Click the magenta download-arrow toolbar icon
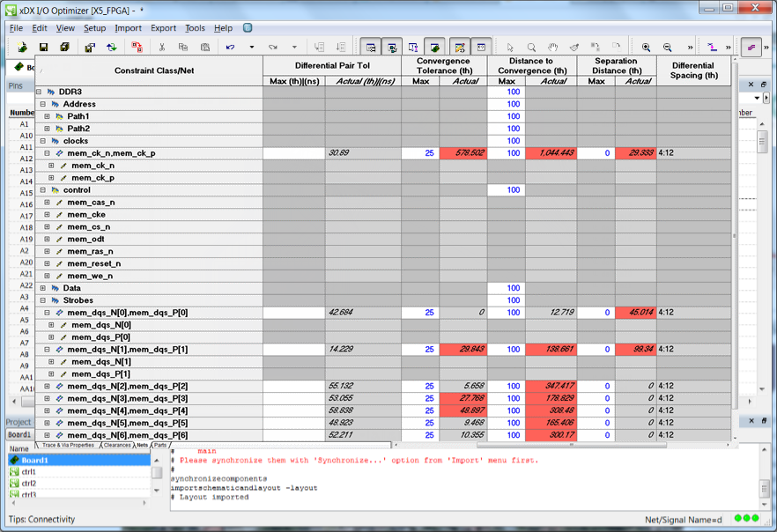Viewport: 777px width, 532px height. click(x=712, y=47)
